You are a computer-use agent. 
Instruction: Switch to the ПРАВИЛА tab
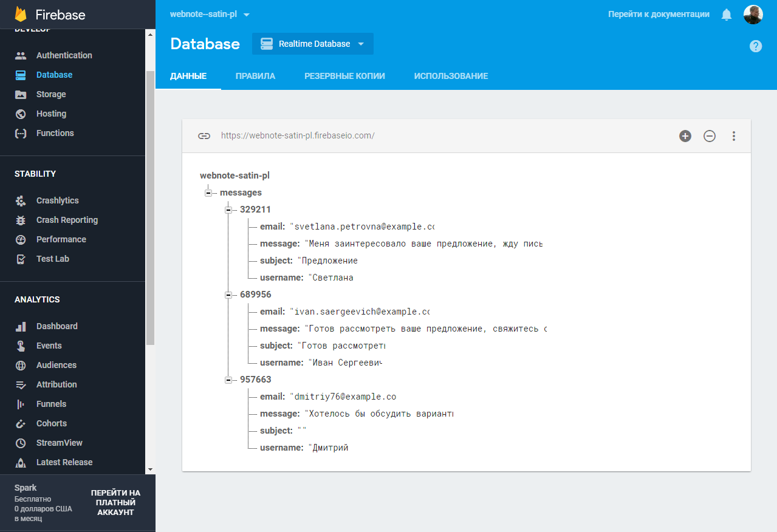coord(255,76)
